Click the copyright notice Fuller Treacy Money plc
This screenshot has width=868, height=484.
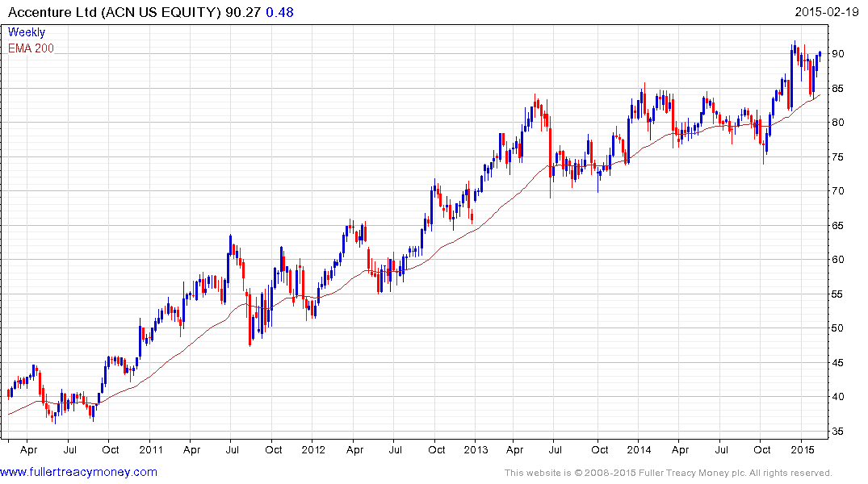pyautogui.click(x=669, y=473)
